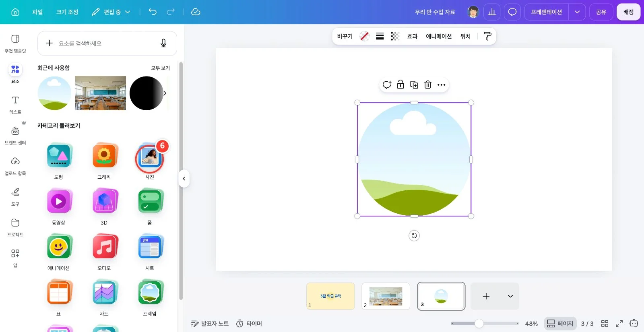Start voice search with microphone icon
The height and width of the screenshot is (332, 644).
click(163, 43)
